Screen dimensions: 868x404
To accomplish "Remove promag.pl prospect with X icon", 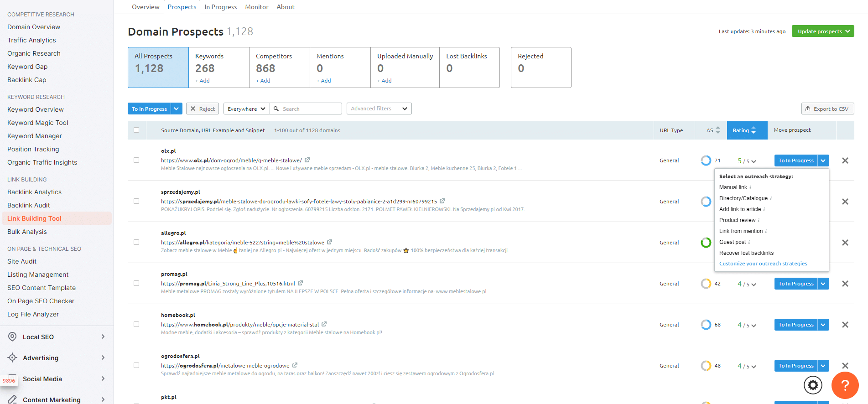I will [x=845, y=284].
